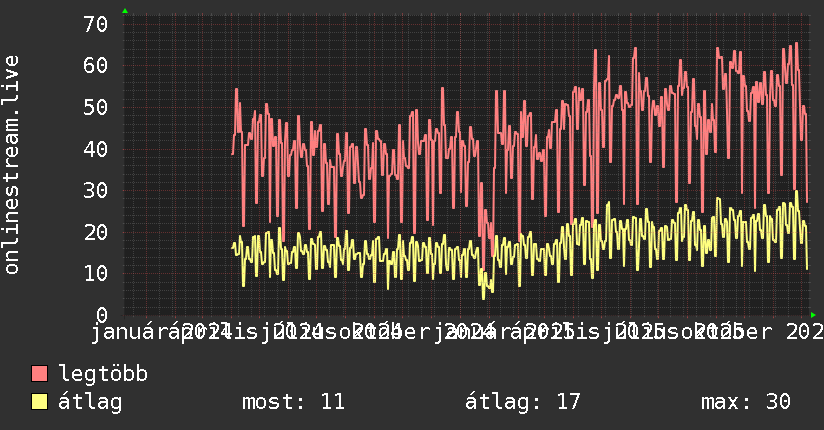
Task: Click the 60 y-axis label
Action: [96, 66]
